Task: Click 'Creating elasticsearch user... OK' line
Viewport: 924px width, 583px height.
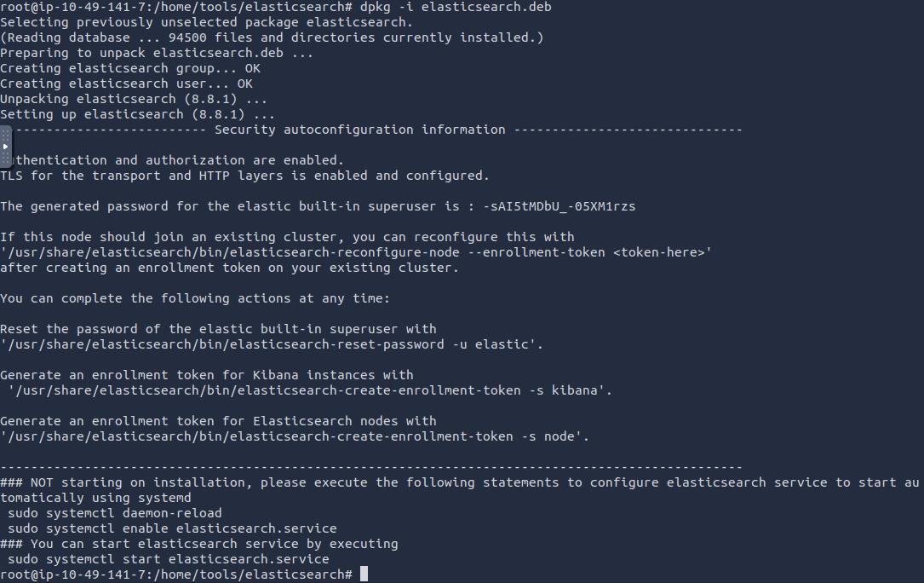Action: tap(126, 84)
